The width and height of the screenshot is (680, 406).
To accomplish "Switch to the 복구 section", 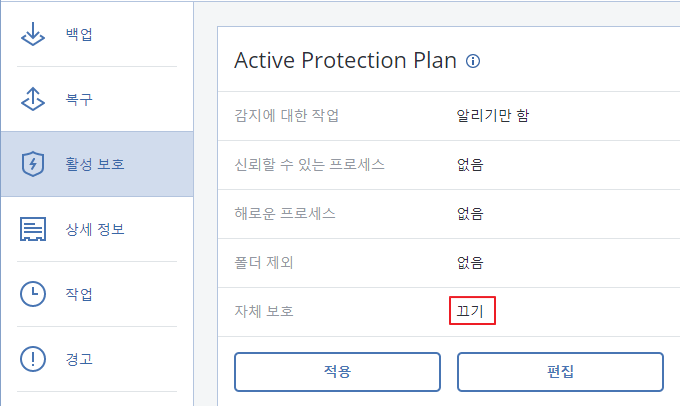I will coord(97,99).
